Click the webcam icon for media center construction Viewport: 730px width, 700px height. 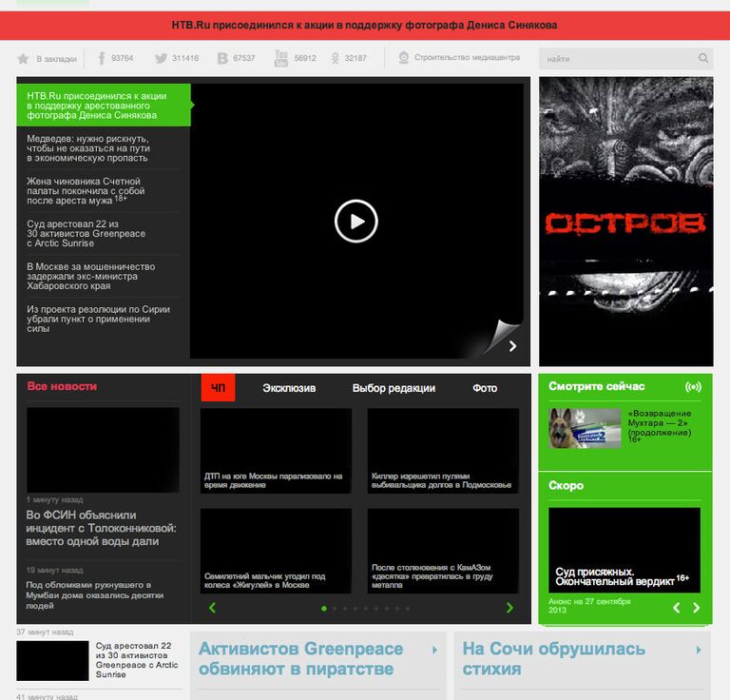click(403, 58)
